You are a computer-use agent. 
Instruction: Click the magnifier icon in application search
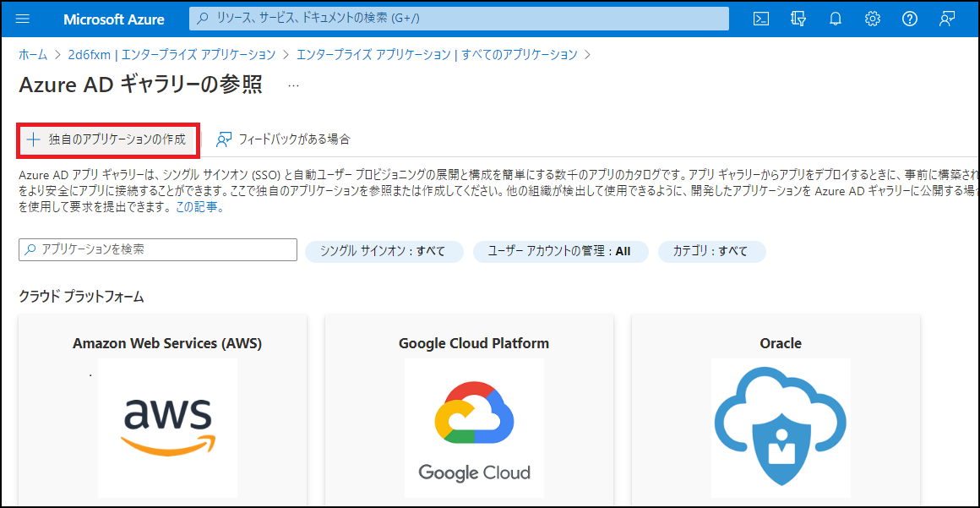(x=30, y=249)
